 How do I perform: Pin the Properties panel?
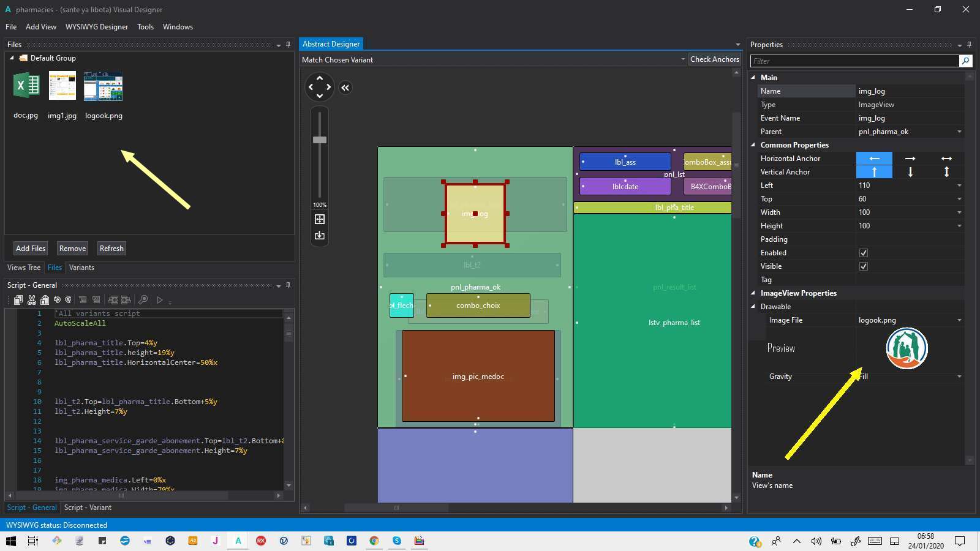coord(969,45)
